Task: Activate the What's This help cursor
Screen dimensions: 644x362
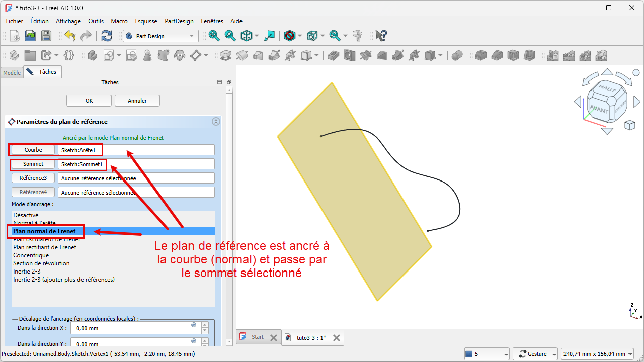Action: [x=381, y=36]
